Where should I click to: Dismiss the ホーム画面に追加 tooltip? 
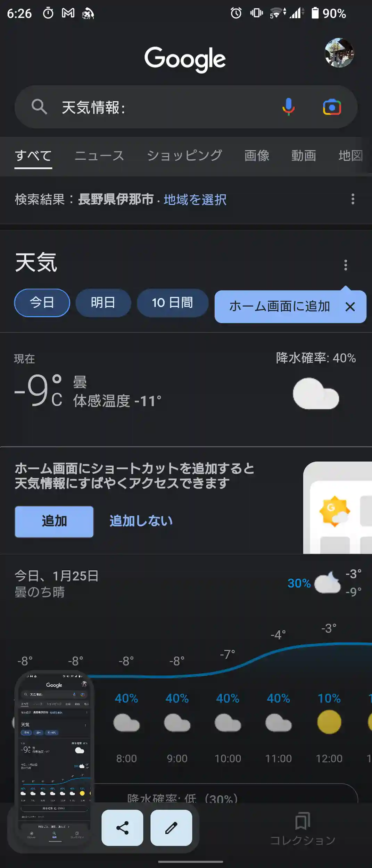point(350,307)
